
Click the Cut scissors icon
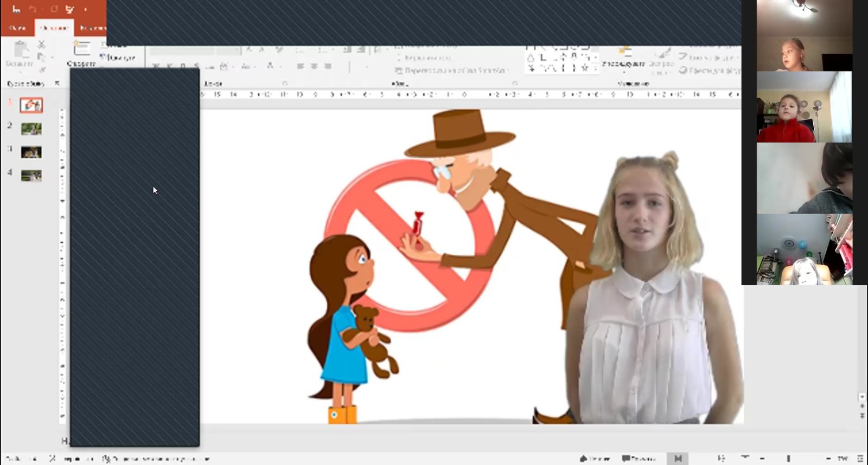point(41,44)
